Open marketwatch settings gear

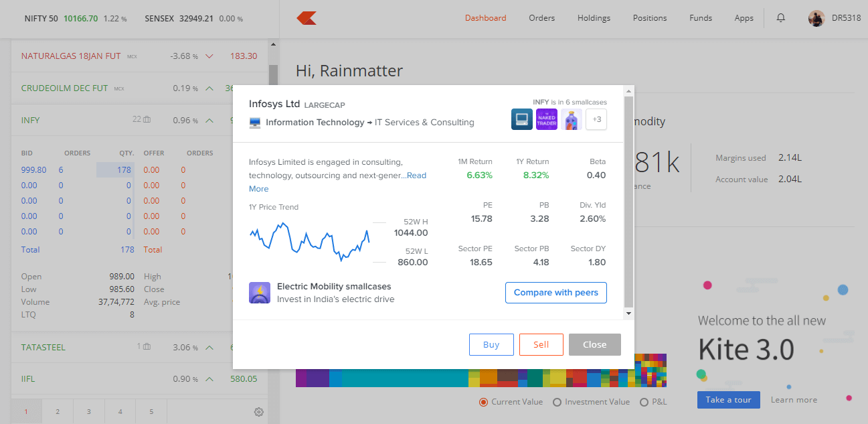pos(259,412)
